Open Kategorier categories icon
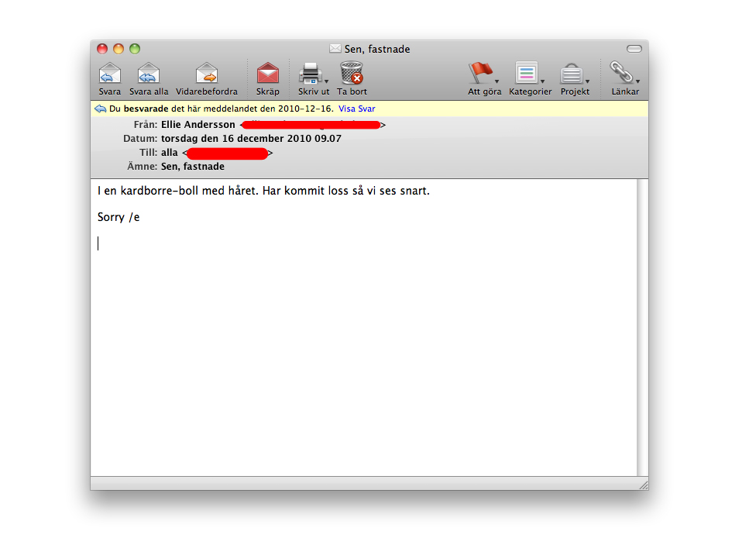This screenshot has height=552, width=756. click(x=527, y=73)
